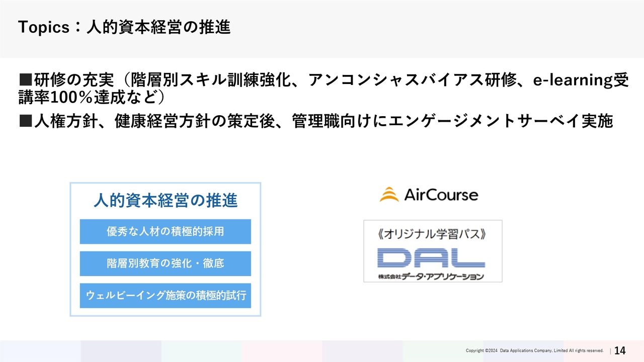Click the 人的資本経営の推進 panel heading
This screenshot has width=644, height=362.
click(x=166, y=201)
